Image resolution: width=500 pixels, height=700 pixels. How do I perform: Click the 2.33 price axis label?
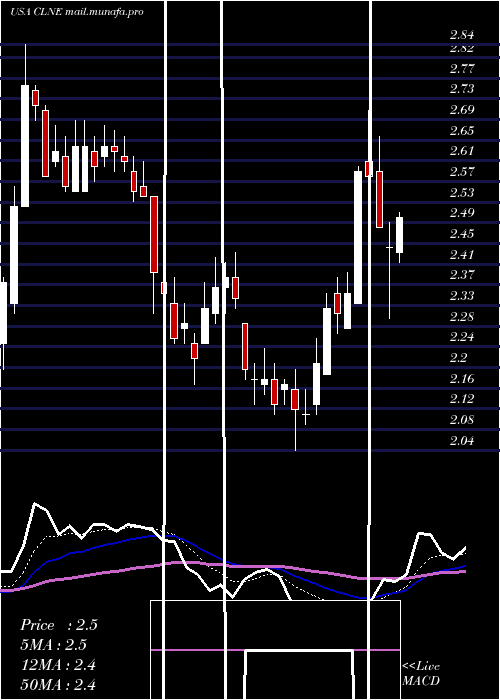point(462,296)
